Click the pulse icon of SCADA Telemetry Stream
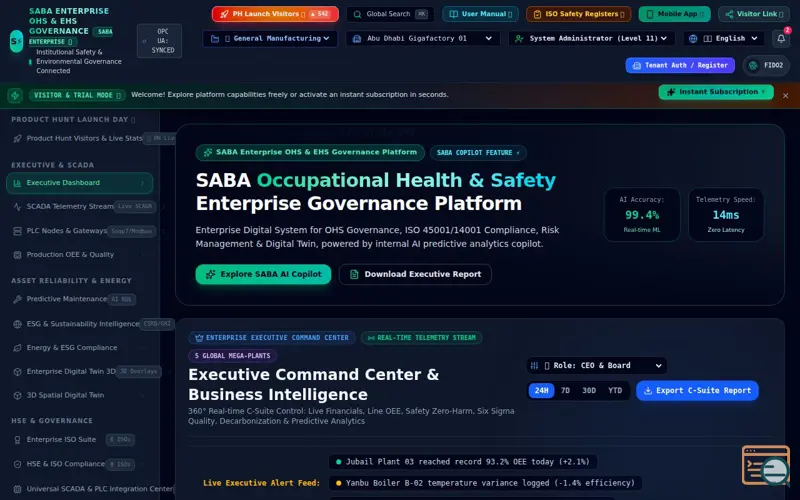 click(17, 207)
